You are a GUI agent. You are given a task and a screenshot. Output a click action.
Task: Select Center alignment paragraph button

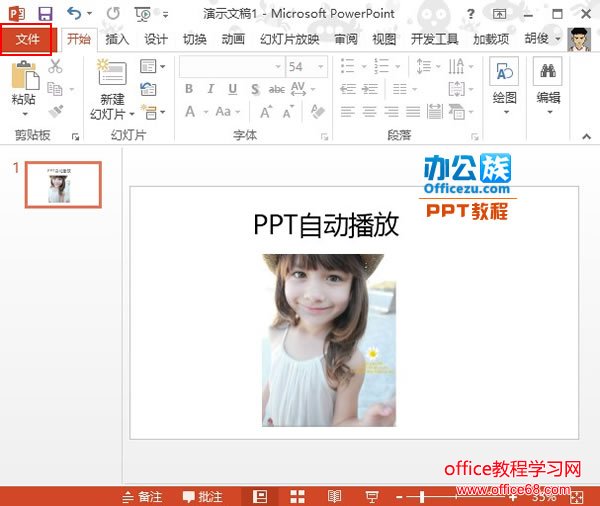(369, 112)
